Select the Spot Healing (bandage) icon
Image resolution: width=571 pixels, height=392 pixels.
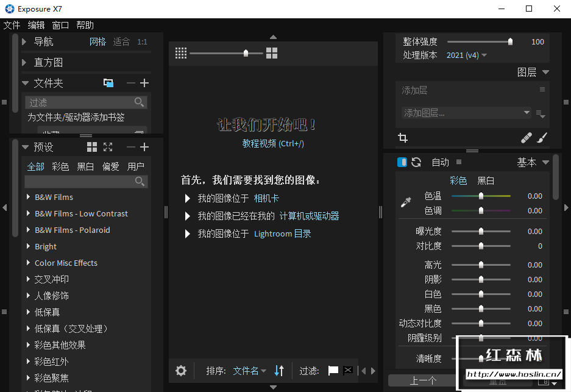(527, 138)
